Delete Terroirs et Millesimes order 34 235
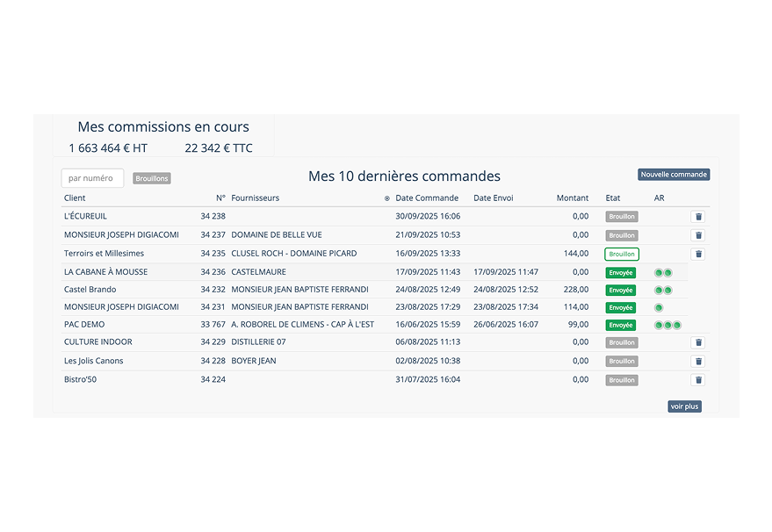Screen dimensions: 772x532 [698, 253]
